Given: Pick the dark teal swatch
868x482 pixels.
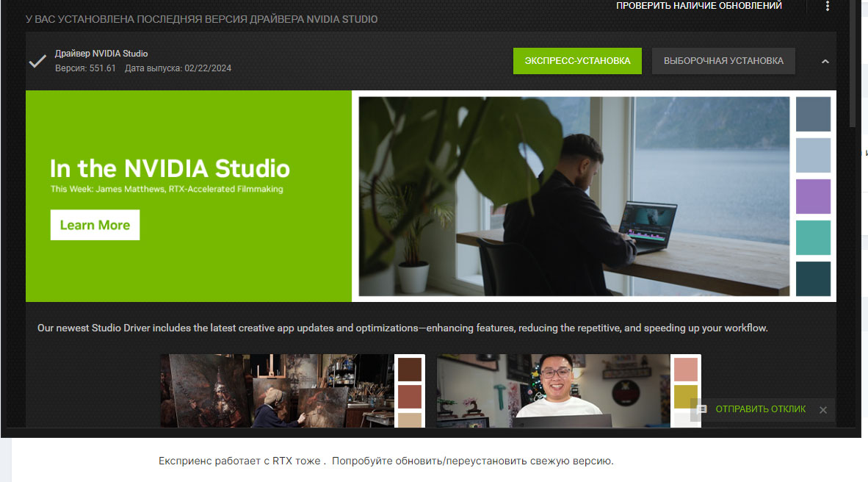Looking at the screenshot, I should coord(813,278).
